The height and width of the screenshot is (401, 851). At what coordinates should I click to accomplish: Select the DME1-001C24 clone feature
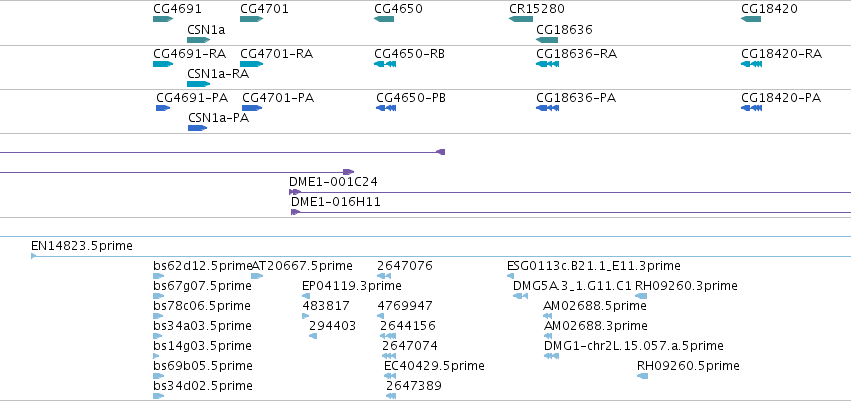(570, 192)
